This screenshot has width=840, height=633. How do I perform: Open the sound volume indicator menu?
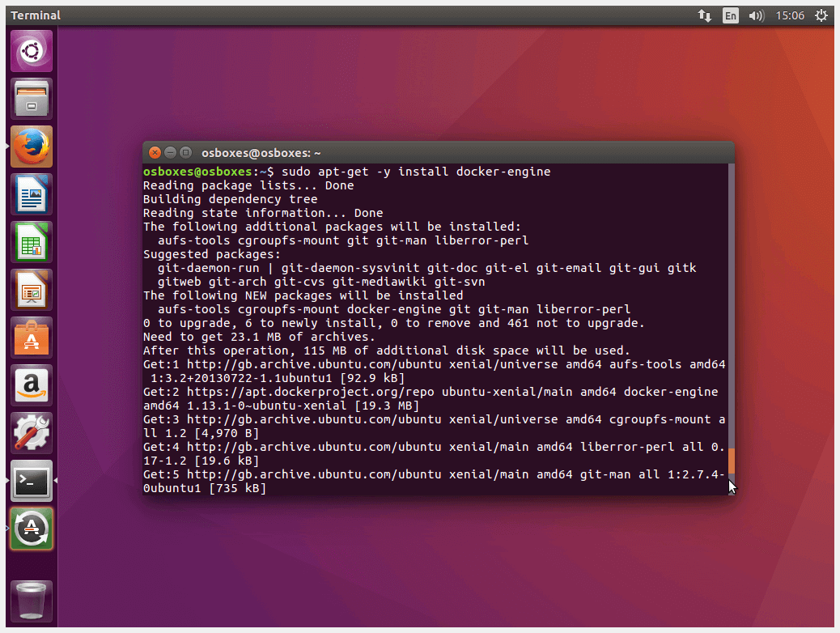tap(757, 15)
